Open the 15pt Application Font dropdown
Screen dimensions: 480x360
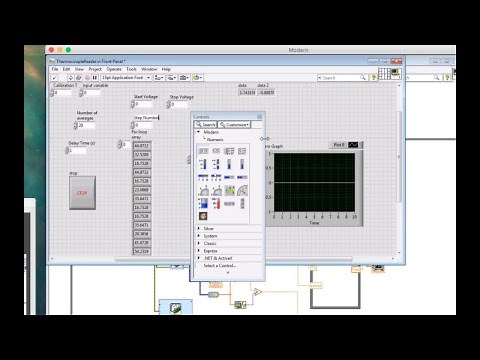click(x=126, y=78)
